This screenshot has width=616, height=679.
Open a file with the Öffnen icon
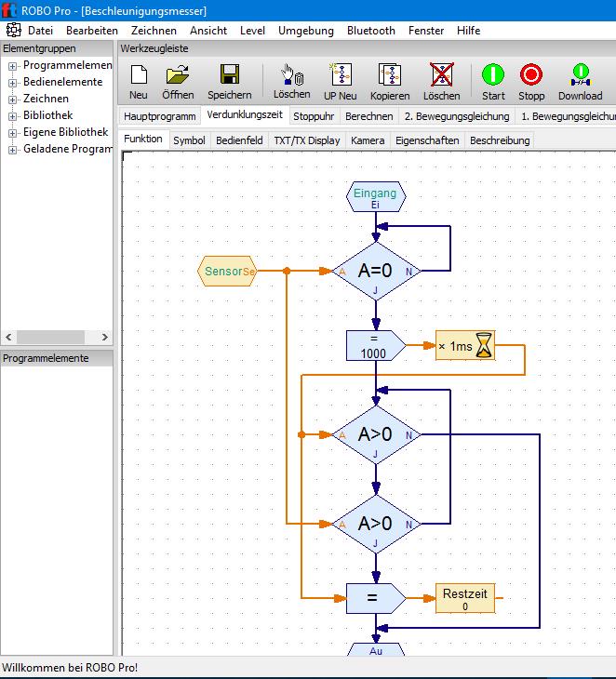tap(178, 82)
